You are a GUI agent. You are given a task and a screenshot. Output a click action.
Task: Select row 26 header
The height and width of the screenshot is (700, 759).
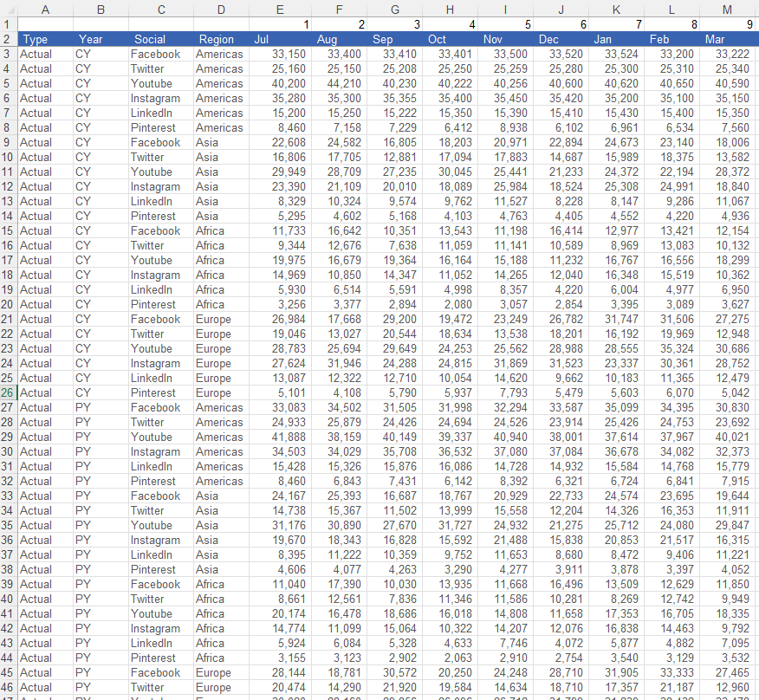coord(8,392)
